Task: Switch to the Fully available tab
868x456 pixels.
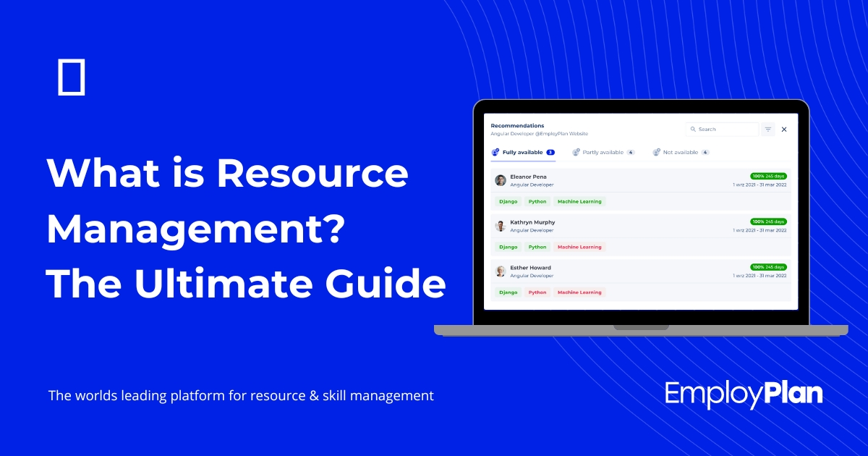Action: pos(523,153)
